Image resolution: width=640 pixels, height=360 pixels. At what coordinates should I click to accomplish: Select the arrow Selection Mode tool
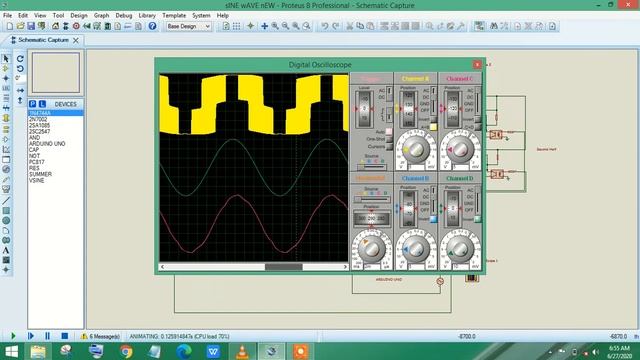coord(6,59)
